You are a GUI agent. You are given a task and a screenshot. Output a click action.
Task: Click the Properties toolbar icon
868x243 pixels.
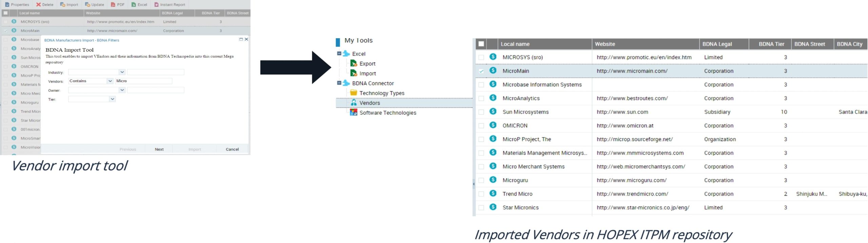pyautogui.click(x=7, y=4)
